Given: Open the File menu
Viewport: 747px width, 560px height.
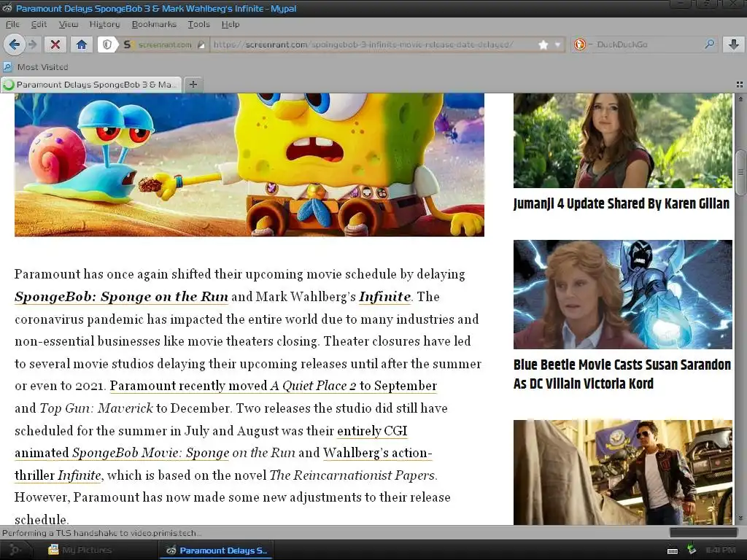Looking at the screenshot, I should pyautogui.click(x=12, y=24).
